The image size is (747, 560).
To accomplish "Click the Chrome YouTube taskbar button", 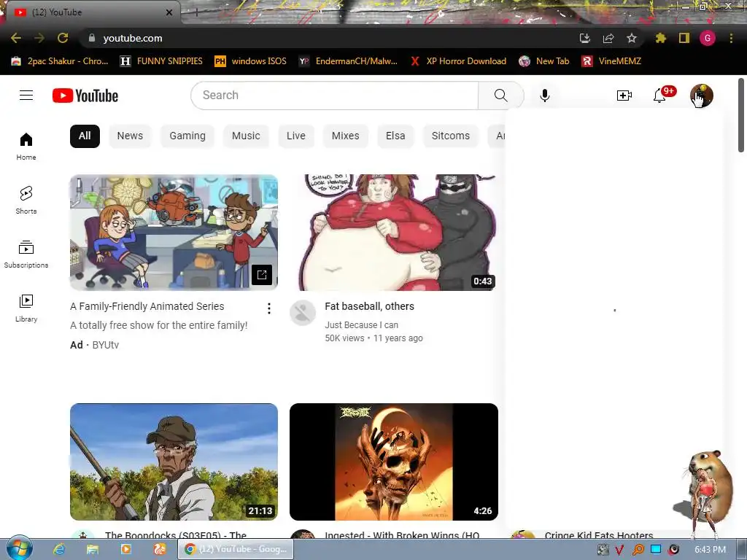I will point(236,549).
